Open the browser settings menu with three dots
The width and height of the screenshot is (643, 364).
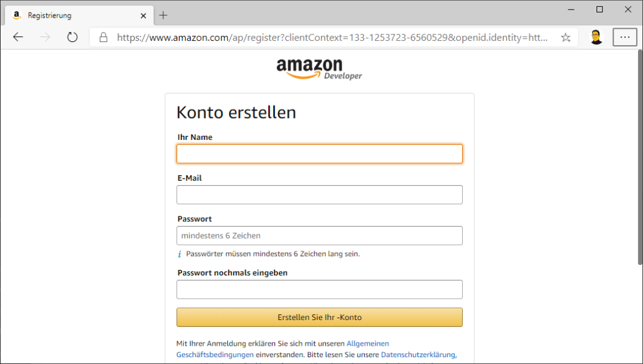pyautogui.click(x=625, y=37)
